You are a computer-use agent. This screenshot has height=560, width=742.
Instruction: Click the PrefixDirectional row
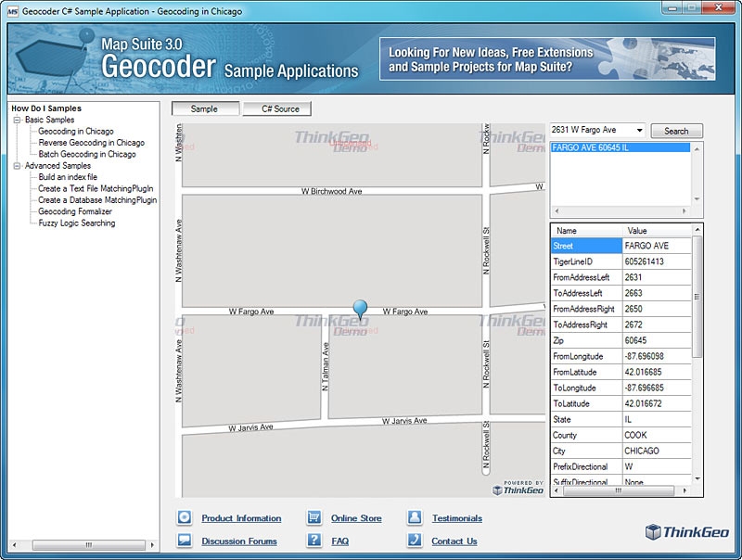[x=621, y=467]
